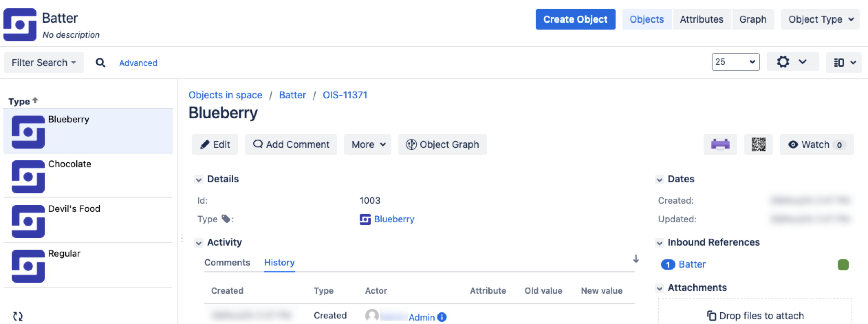The height and width of the screenshot is (324, 868).
Task: Click the Add Comment button
Action: point(291,144)
